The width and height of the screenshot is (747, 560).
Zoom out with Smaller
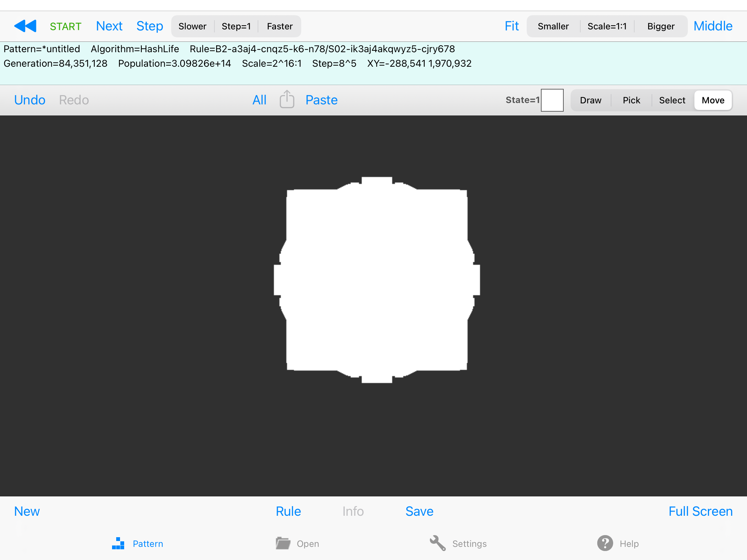[553, 26]
